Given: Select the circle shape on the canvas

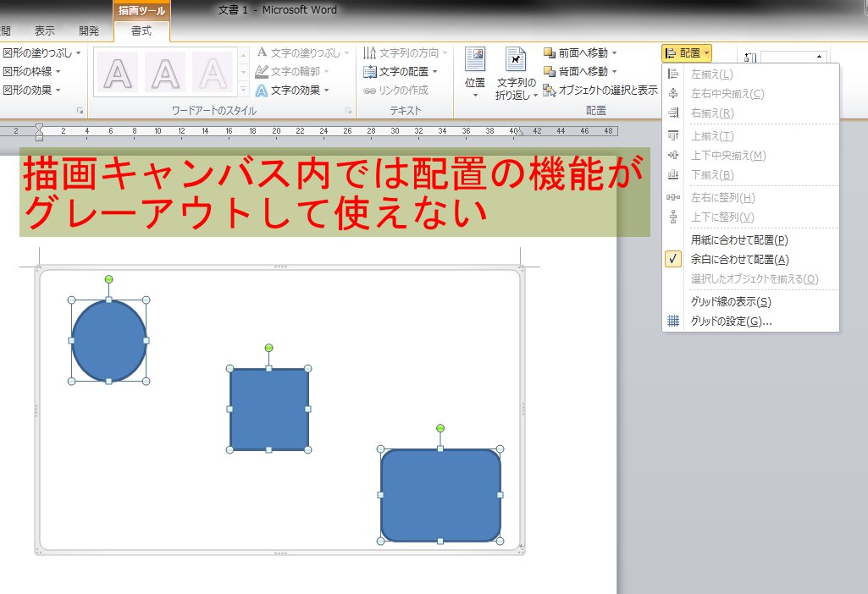Looking at the screenshot, I should 108,340.
